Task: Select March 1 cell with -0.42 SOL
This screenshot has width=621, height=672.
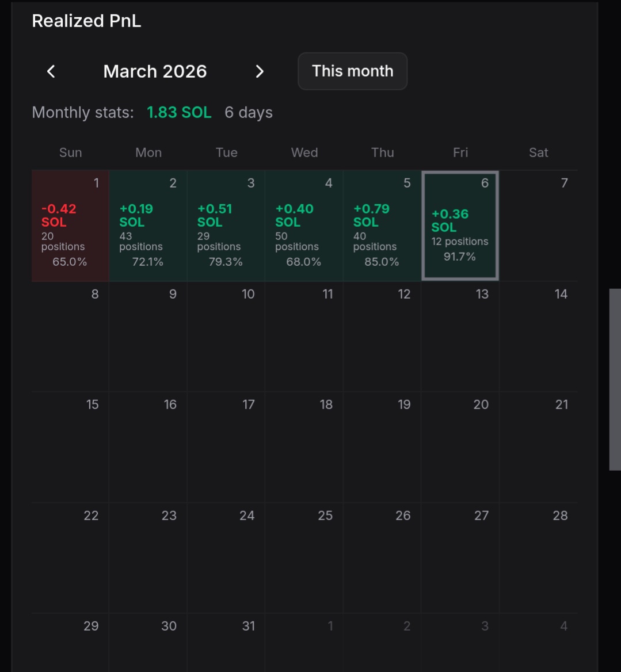Action: (x=70, y=226)
